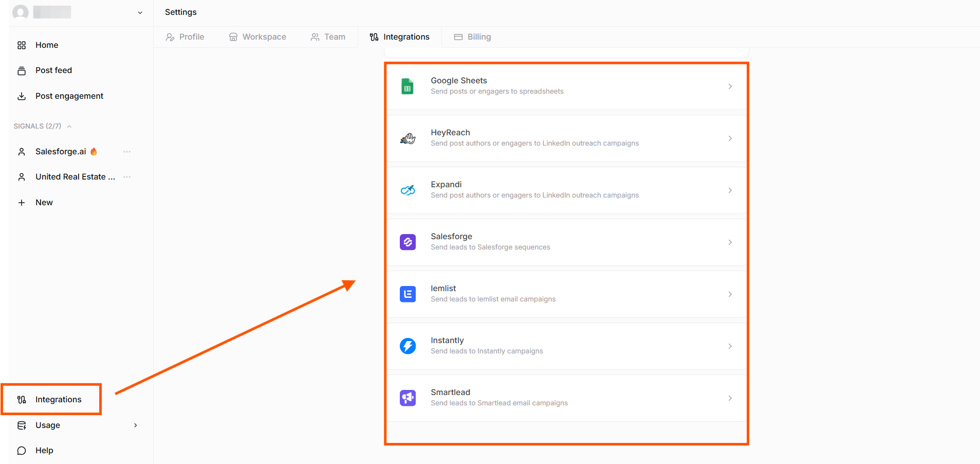Go to Home in sidebar
This screenshot has height=464, width=980.
click(x=47, y=45)
